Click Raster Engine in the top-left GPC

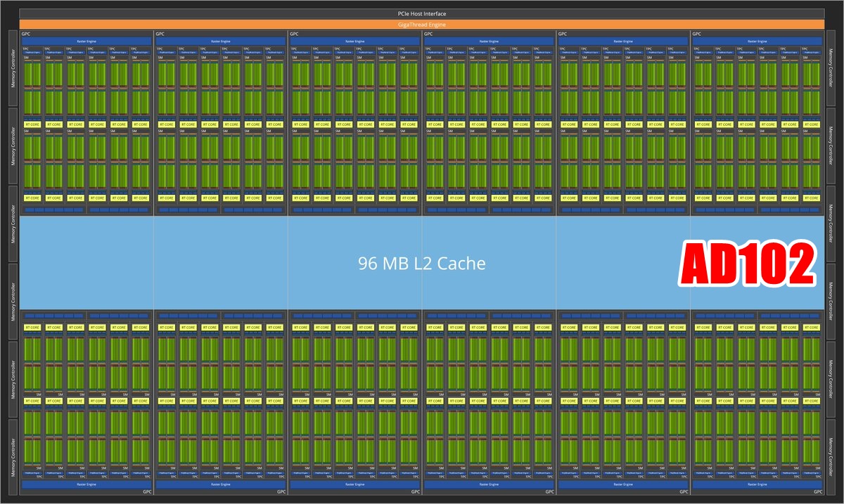coord(87,41)
